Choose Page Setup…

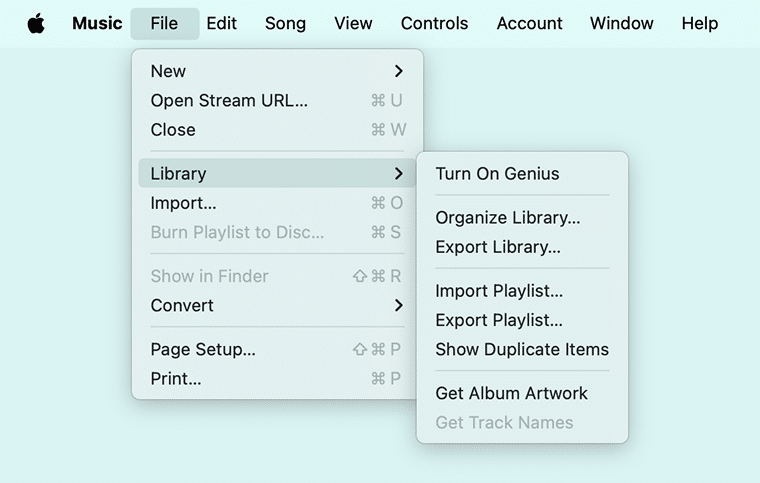(277, 349)
